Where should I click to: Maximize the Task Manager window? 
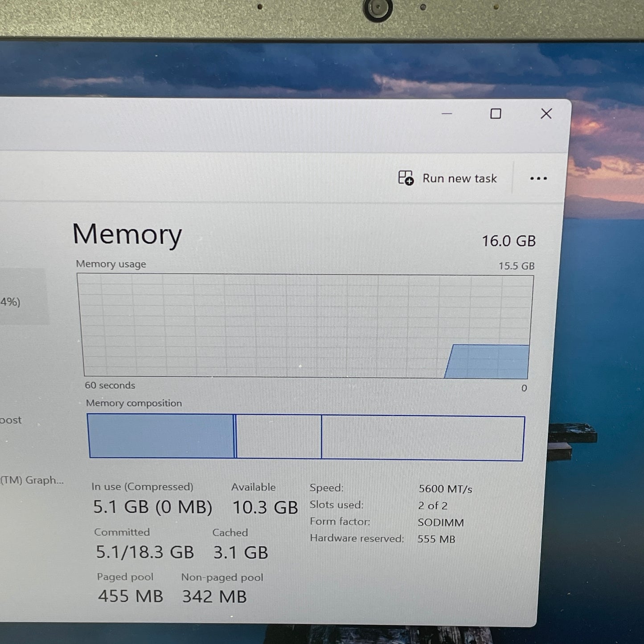click(496, 114)
